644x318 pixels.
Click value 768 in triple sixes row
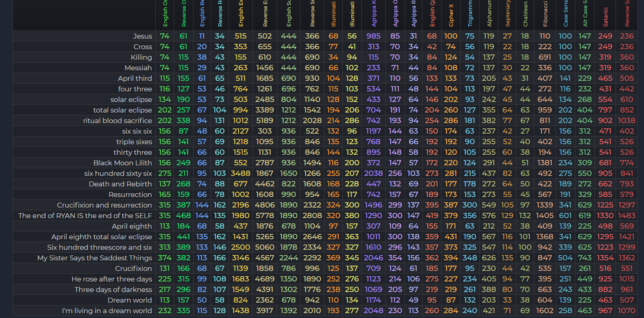click(x=373, y=142)
